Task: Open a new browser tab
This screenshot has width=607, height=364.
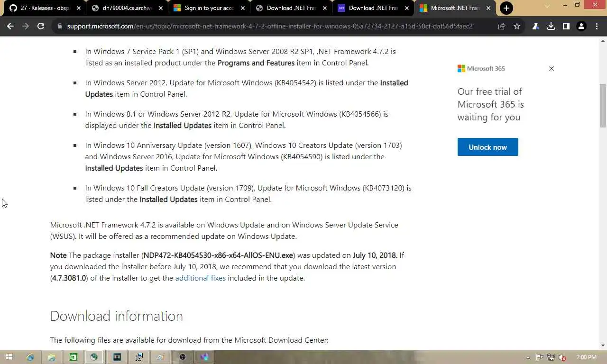Action: [506, 8]
